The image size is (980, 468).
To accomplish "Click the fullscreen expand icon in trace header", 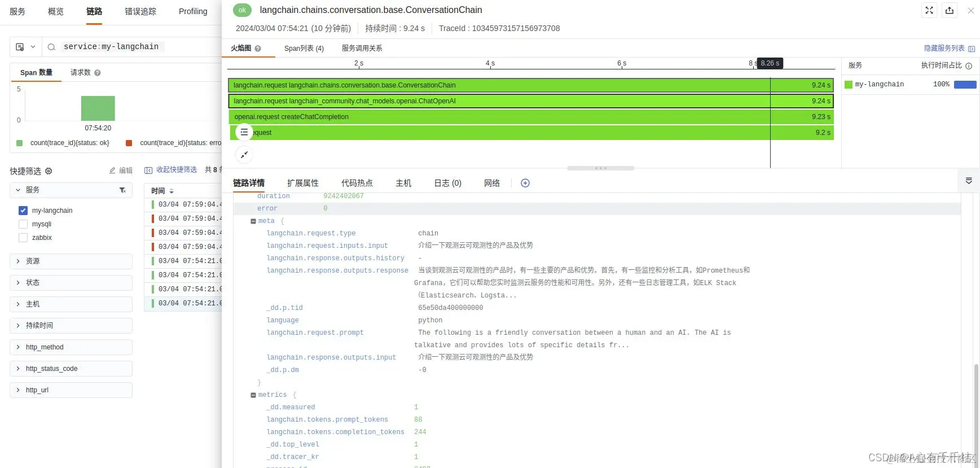I will [929, 10].
